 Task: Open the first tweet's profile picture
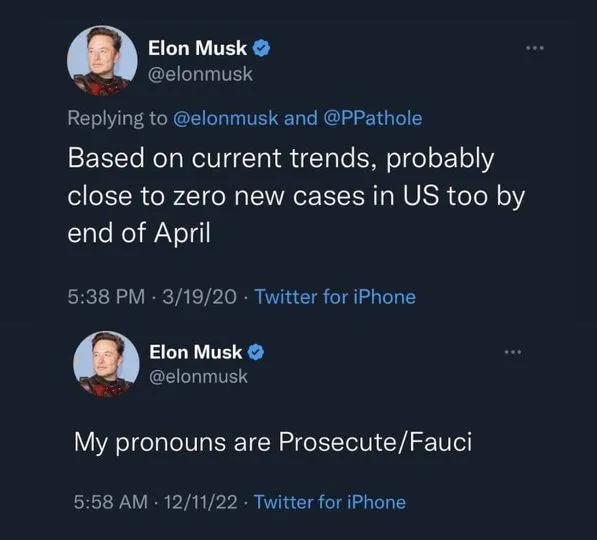tap(102, 60)
